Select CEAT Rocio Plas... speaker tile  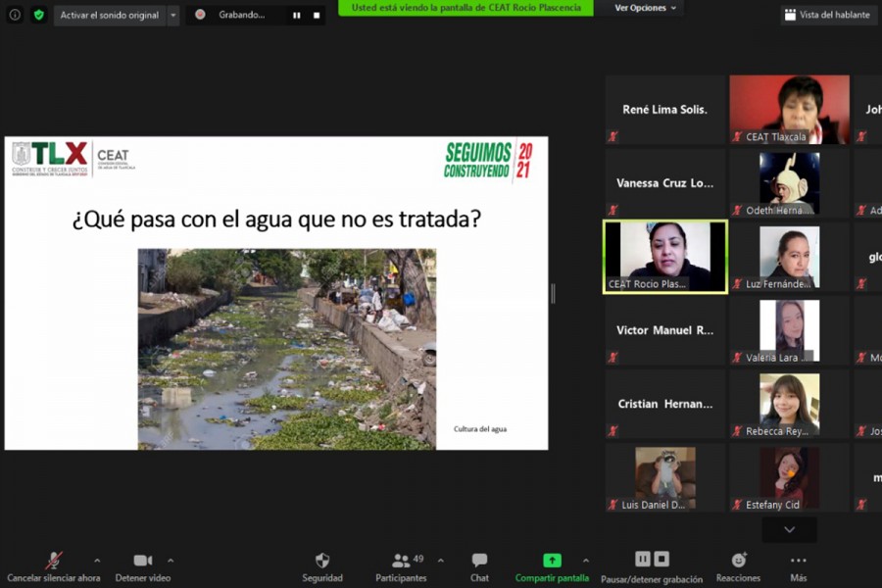(x=664, y=257)
